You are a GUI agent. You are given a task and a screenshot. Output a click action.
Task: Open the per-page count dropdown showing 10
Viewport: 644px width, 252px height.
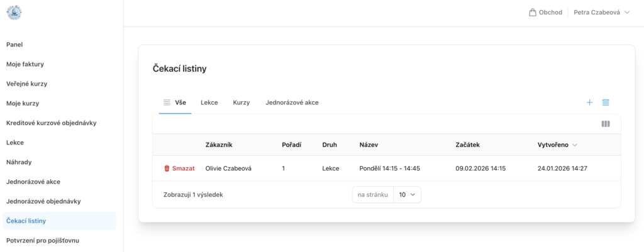coord(407,195)
